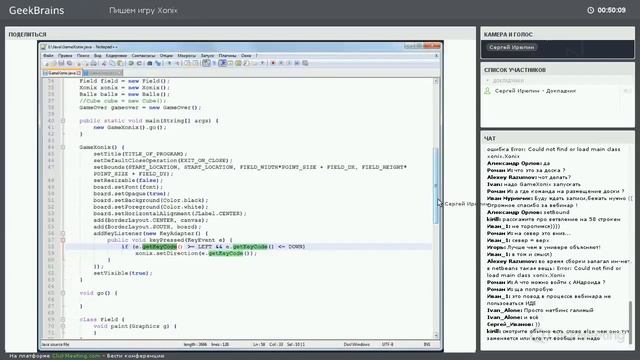Open the Синтаксисы menu
Screen dimensions: 640x360
(143, 56)
